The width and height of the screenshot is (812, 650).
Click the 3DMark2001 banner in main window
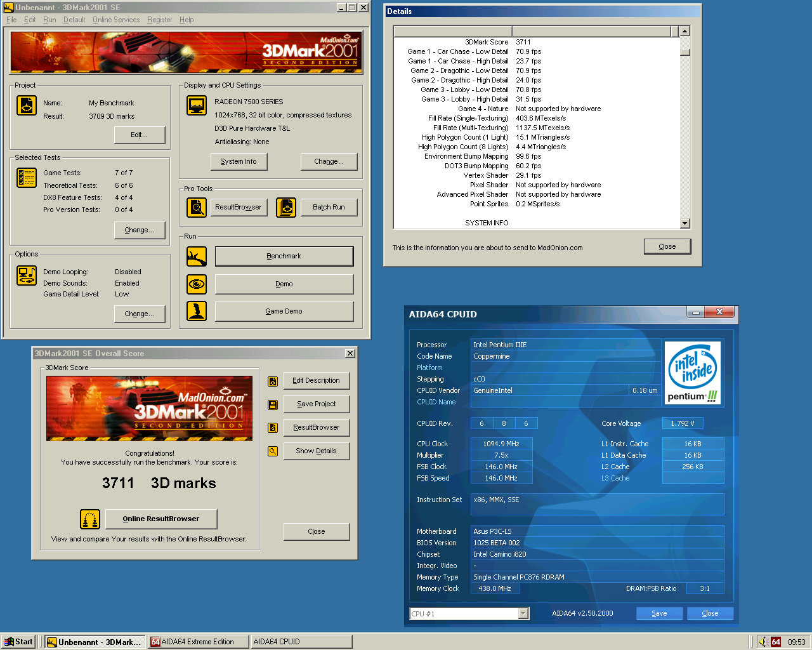pyautogui.click(x=187, y=53)
